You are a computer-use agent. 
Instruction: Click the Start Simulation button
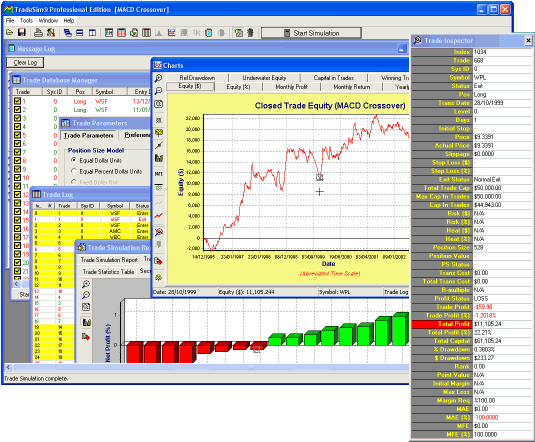pyautogui.click(x=311, y=33)
